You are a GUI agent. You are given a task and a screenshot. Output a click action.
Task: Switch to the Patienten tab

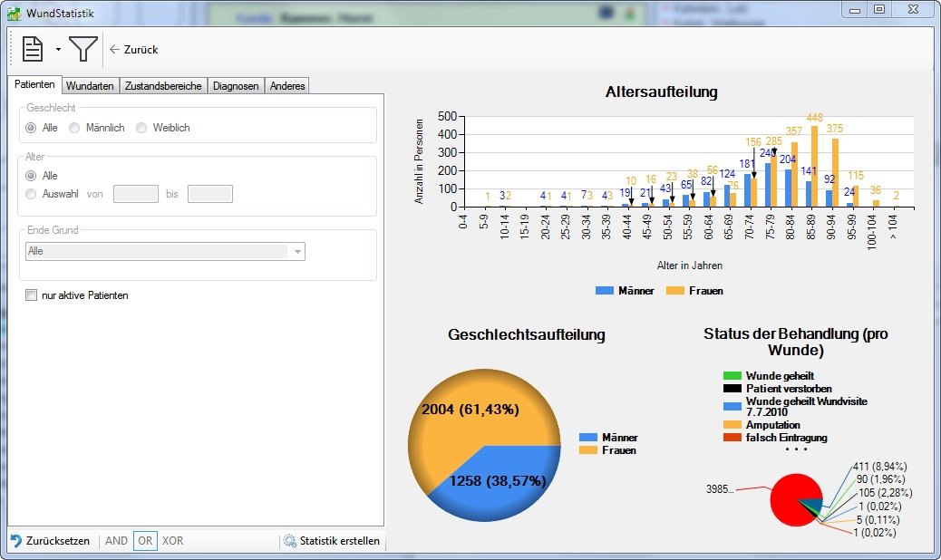tap(34, 84)
